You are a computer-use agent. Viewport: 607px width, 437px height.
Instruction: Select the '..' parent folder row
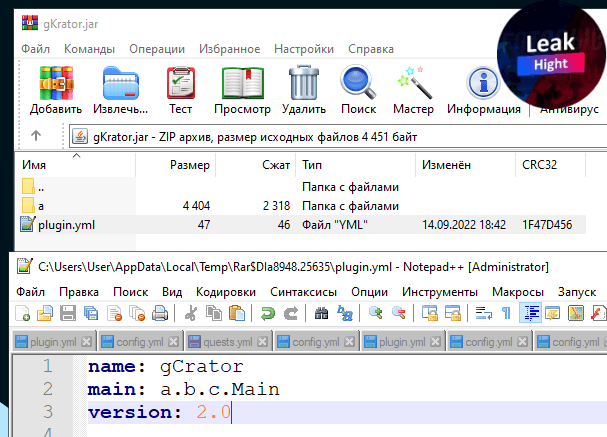pyautogui.click(x=302, y=187)
